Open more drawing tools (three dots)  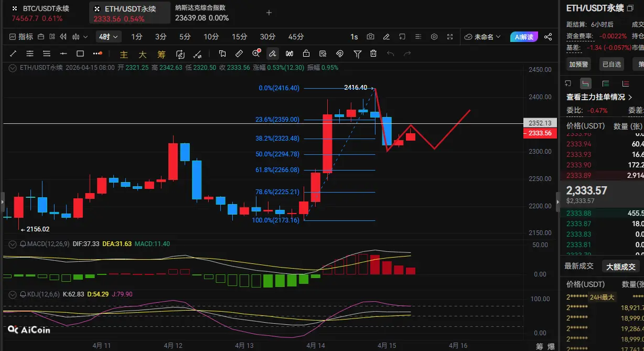98,54
